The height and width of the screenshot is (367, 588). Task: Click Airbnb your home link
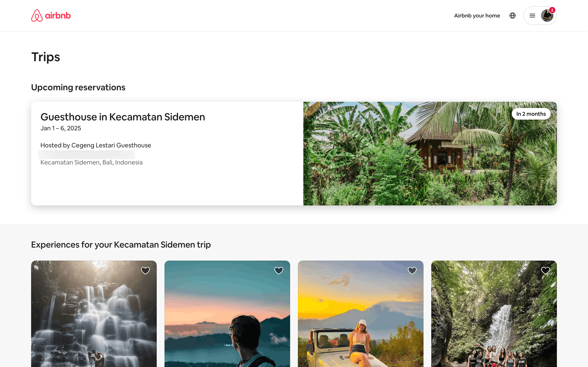tap(477, 16)
